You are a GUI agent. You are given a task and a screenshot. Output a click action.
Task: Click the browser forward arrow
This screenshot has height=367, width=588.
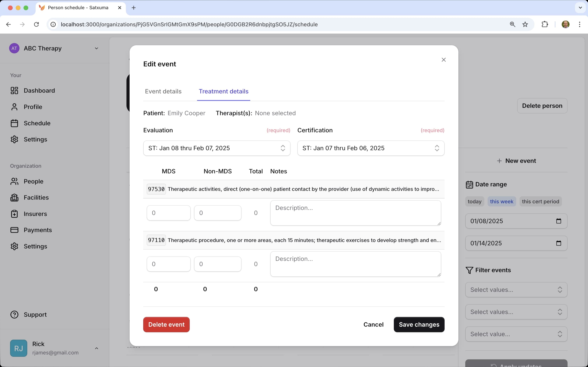coord(22,24)
